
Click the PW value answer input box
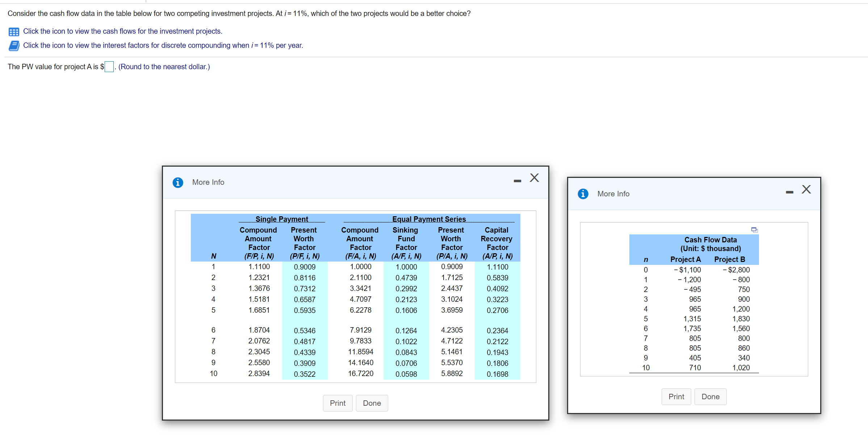click(x=109, y=67)
